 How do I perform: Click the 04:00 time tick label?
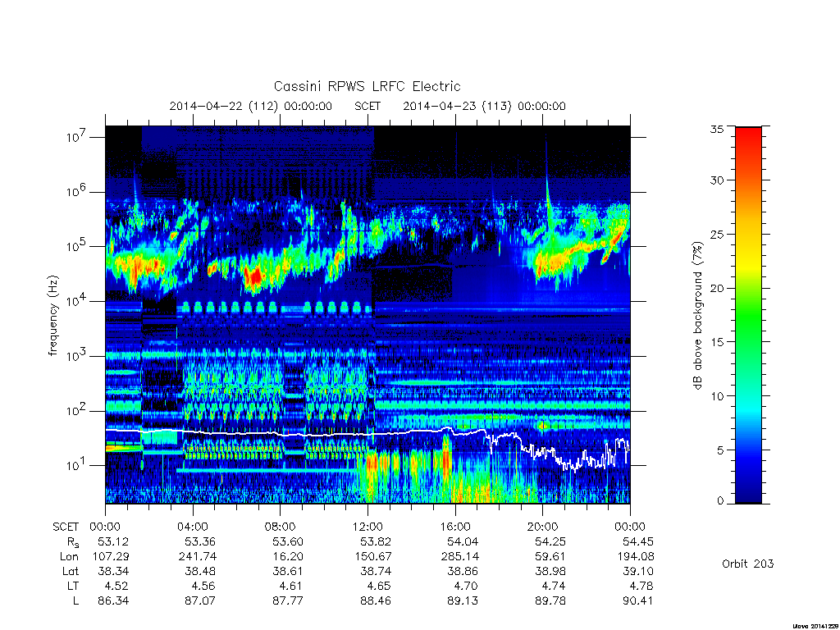193,527
